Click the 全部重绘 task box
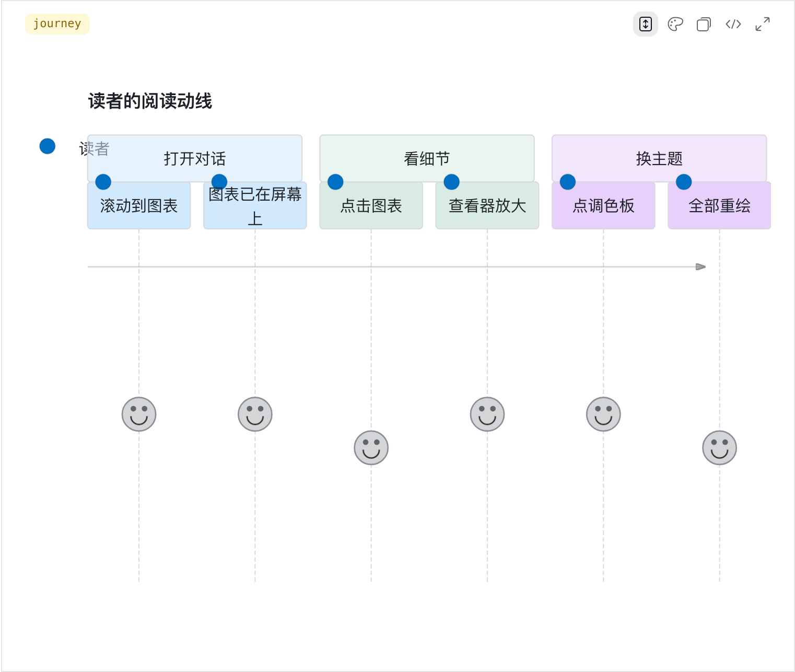 pos(719,205)
